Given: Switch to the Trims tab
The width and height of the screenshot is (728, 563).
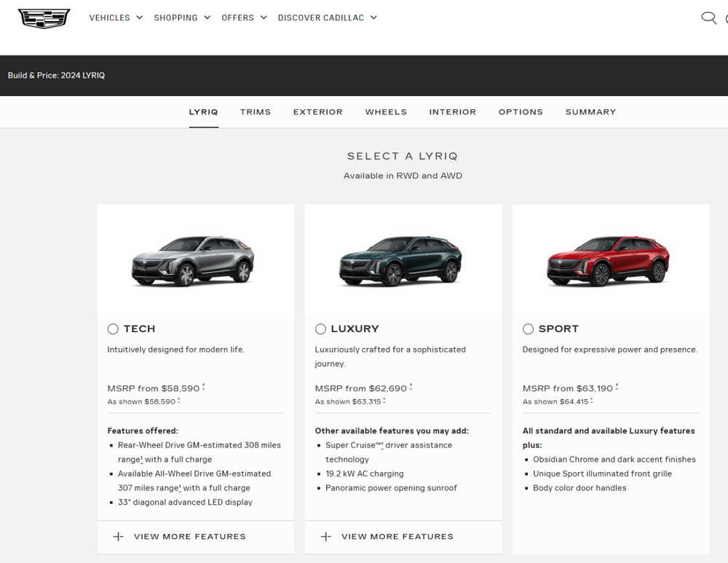Looking at the screenshot, I should [256, 112].
